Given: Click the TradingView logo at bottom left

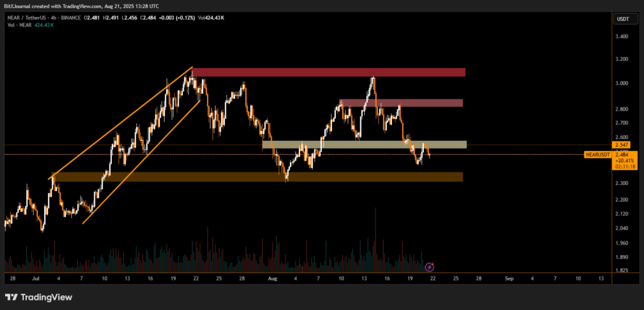Looking at the screenshot, I should [x=39, y=297].
